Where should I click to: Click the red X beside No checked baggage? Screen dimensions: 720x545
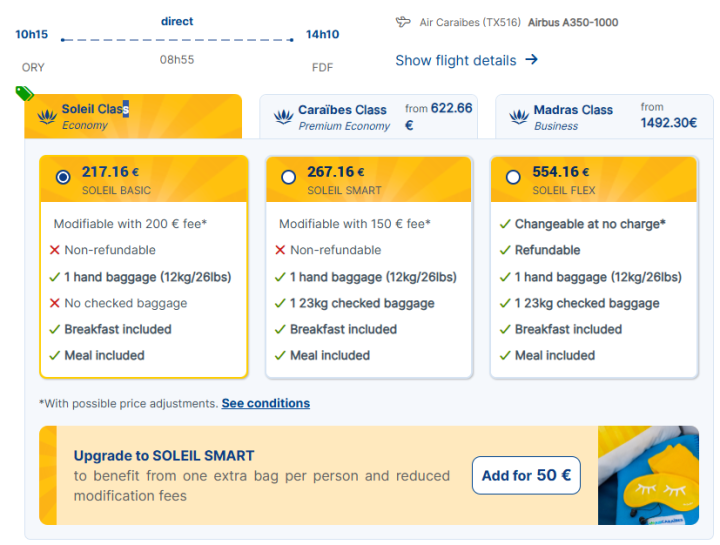(x=55, y=303)
